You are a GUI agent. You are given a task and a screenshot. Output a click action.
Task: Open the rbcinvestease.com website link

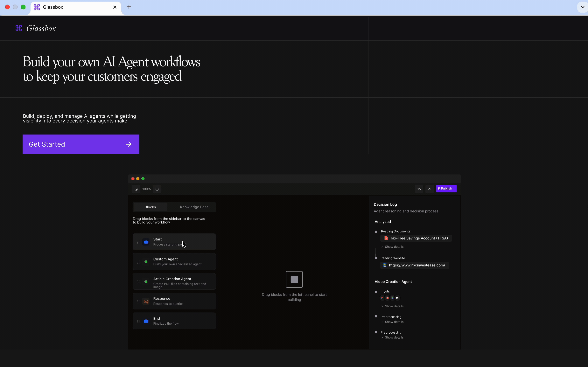417,265
